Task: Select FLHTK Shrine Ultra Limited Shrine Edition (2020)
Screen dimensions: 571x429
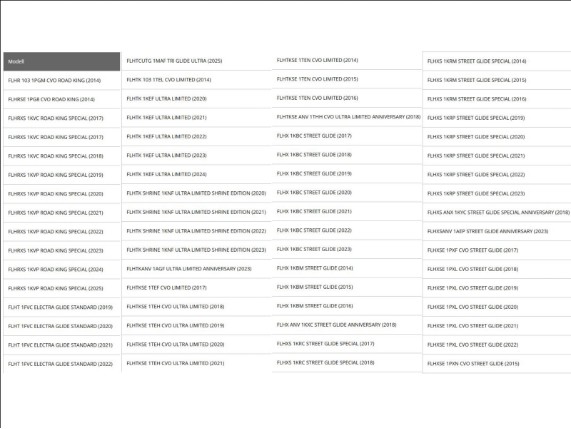Action: click(x=196, y=194)
